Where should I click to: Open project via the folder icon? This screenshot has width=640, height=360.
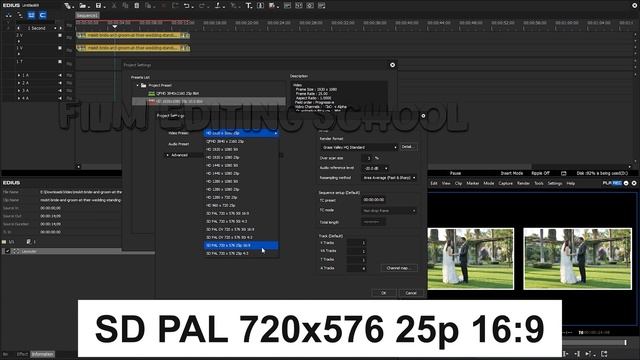tap(82, 6)
